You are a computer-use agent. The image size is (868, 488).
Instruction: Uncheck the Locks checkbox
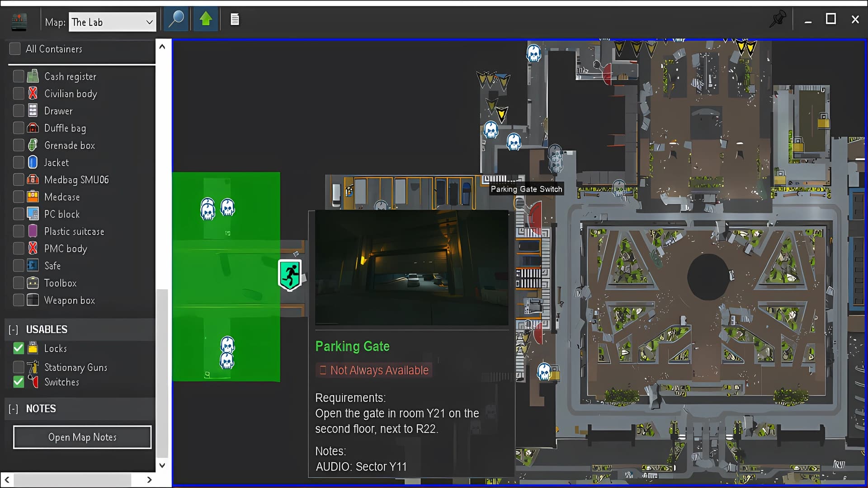[x=19, y=348]
